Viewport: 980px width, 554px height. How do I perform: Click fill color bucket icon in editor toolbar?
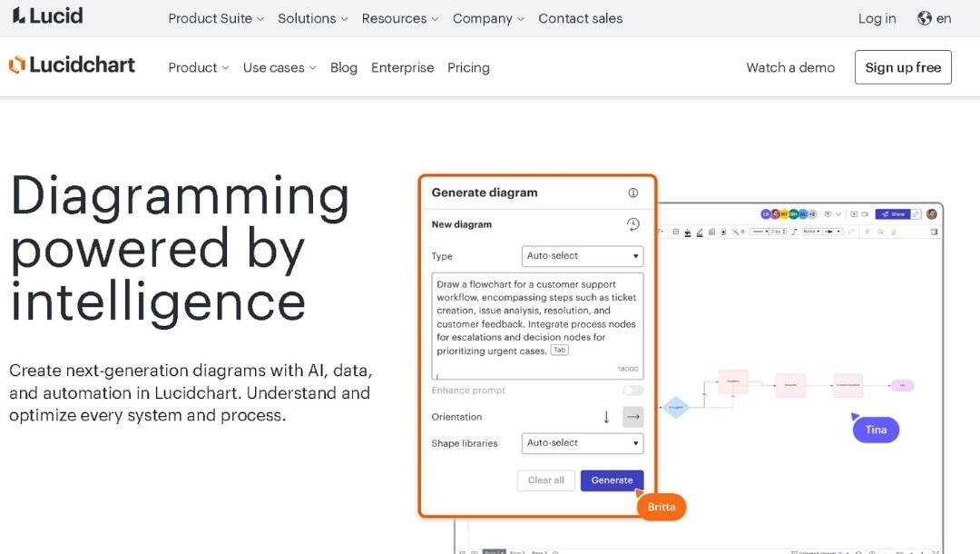click(x=688, y=232)
